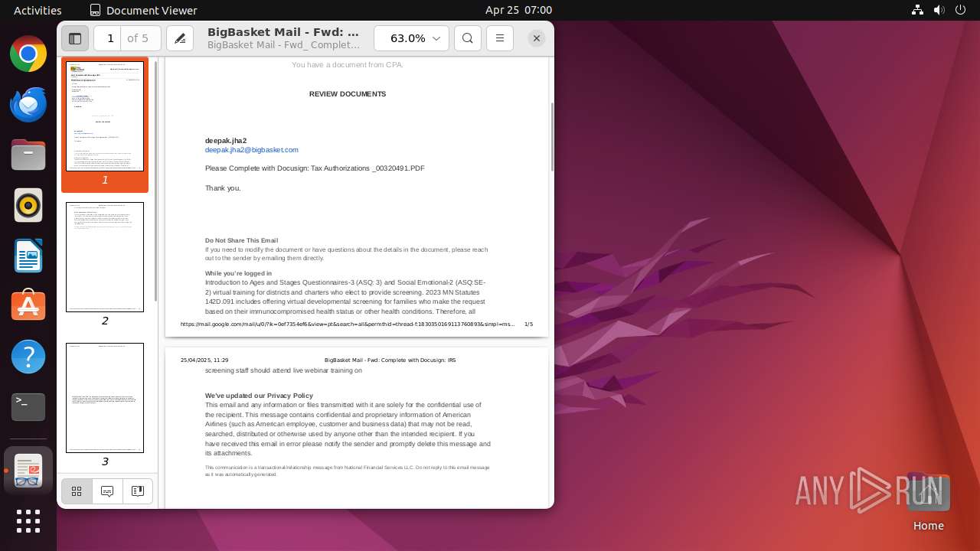Open the search magnifier in Document Viewer
980x551 pixels.
468,38
